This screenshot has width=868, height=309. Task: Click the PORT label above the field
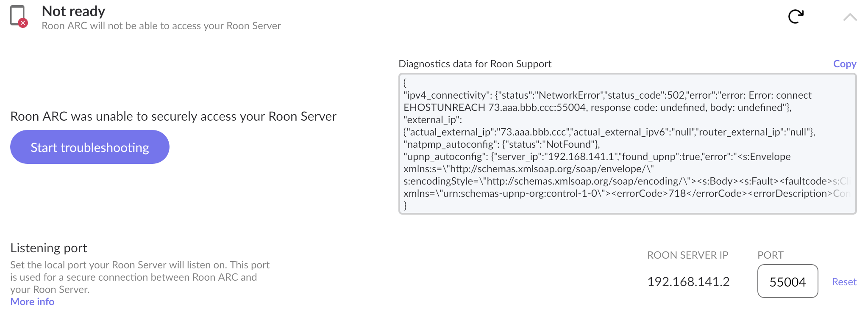771,255
